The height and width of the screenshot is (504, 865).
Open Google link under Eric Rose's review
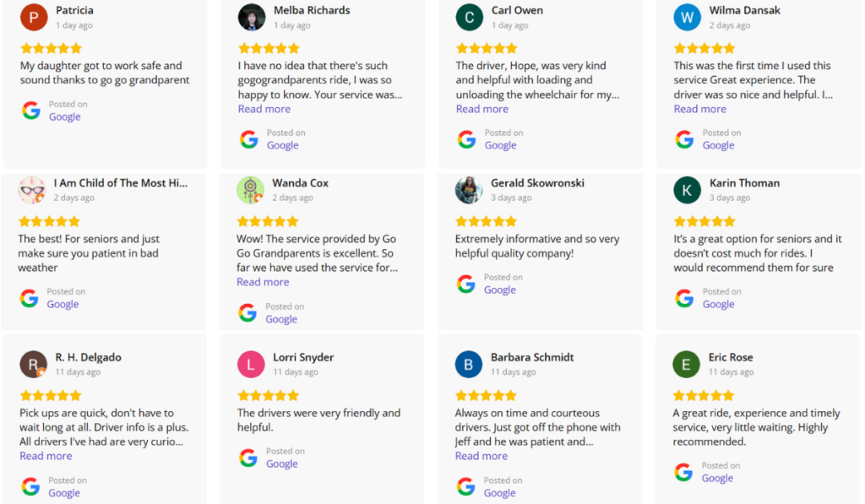(x=717, y=479)
